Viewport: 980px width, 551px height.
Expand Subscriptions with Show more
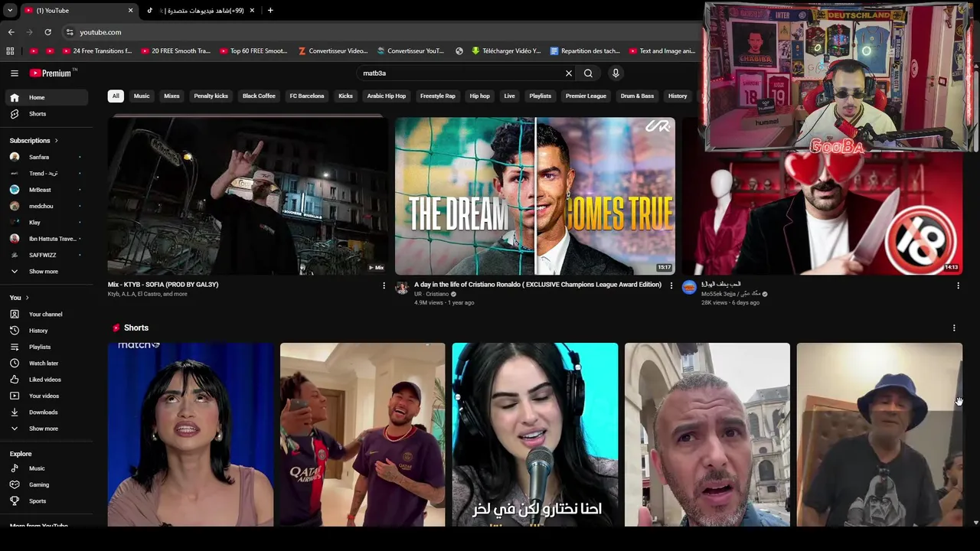coord(46,272)
